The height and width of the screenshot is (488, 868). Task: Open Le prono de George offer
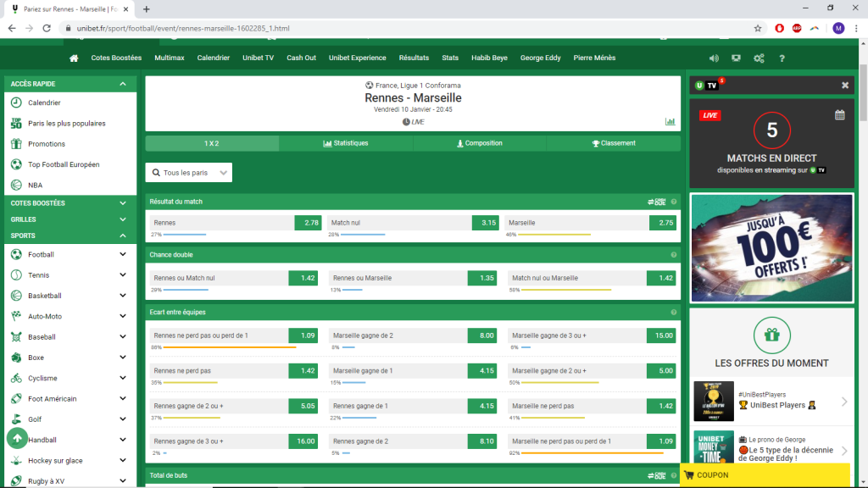tap(771, 448)
